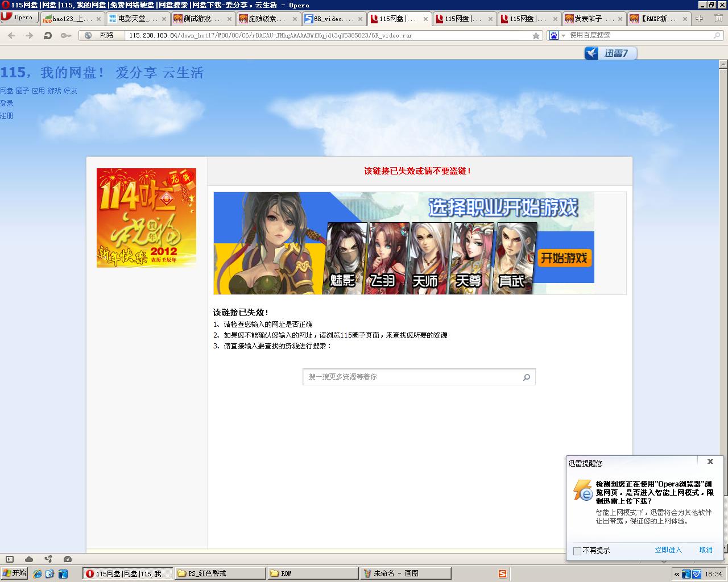Open the closed tabs trash icon
The height and width of the screenshot is (582, 728).
click(718, 18)
